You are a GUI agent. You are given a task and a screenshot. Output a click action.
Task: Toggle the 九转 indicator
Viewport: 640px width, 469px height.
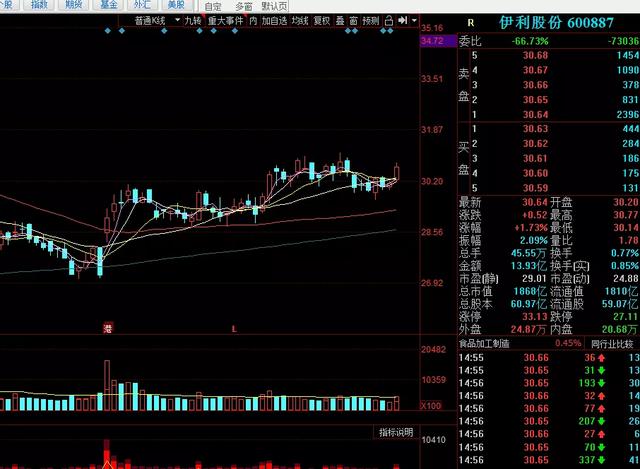point(191,20)
